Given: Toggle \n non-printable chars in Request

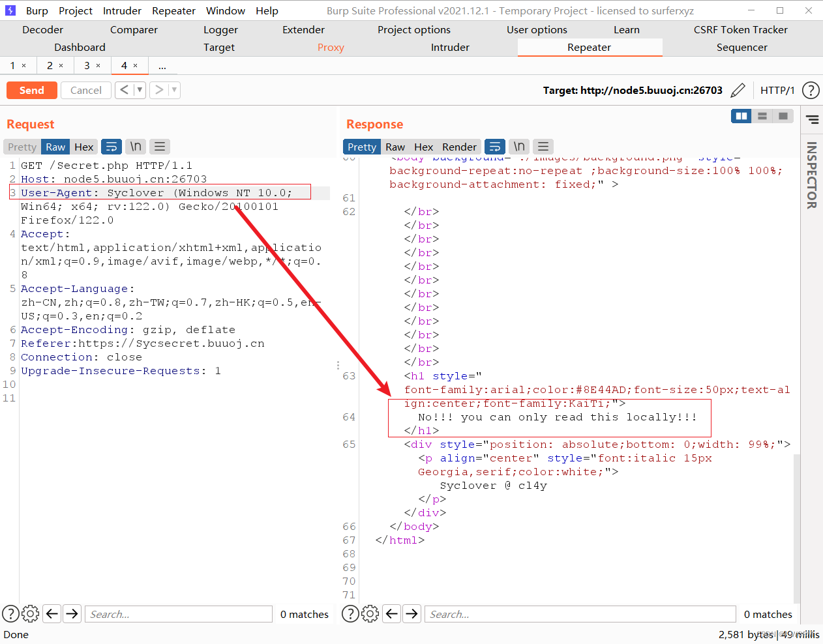Looking at the screenshot, I should pos(136,147).
